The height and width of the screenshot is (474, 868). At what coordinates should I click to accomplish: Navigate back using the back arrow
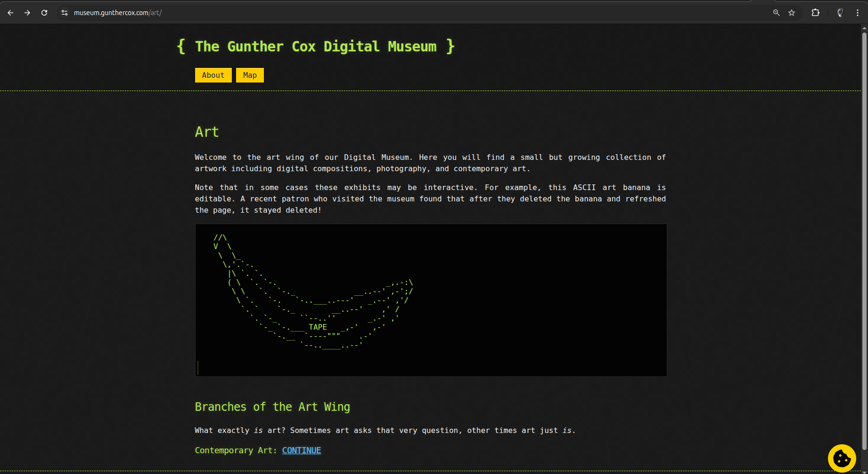tap(10, 13)
